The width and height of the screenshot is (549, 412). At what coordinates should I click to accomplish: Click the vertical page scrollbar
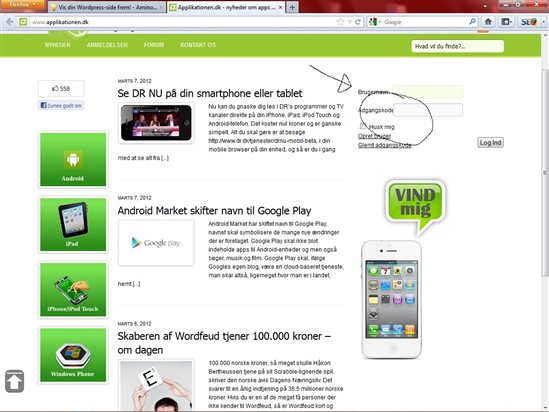click(545, 173)
